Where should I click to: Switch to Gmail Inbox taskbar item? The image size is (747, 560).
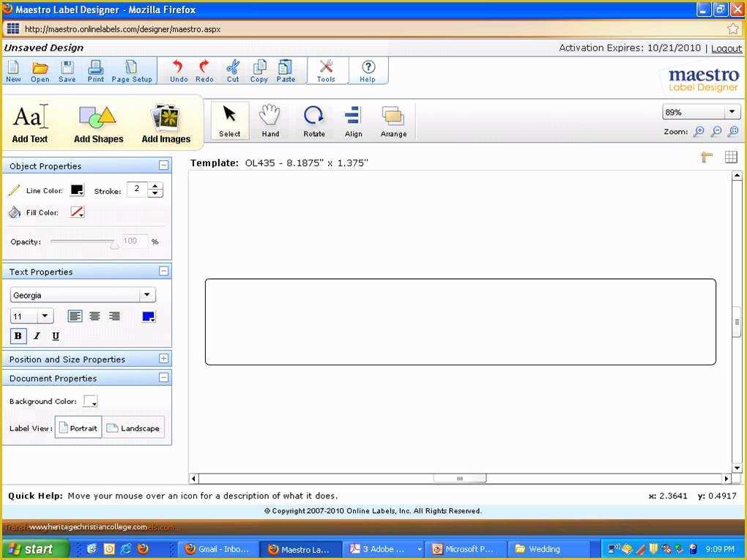click(218, 549)
